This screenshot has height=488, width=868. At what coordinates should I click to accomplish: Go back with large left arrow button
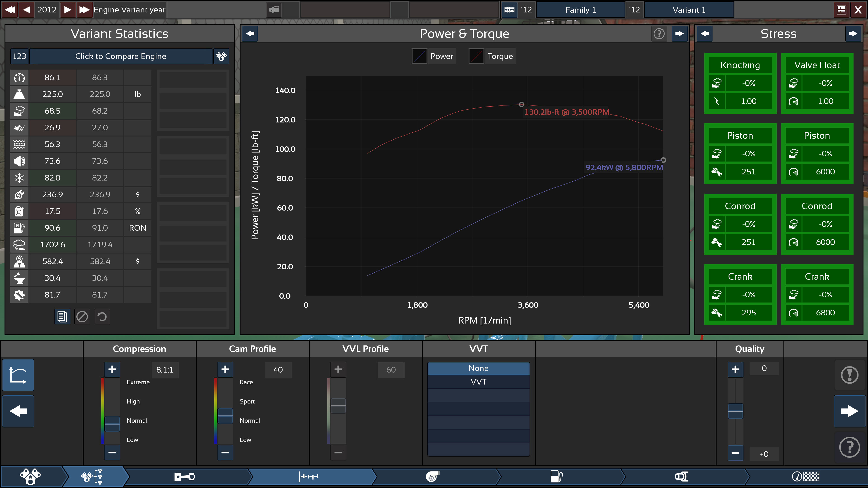coord(18,411)
